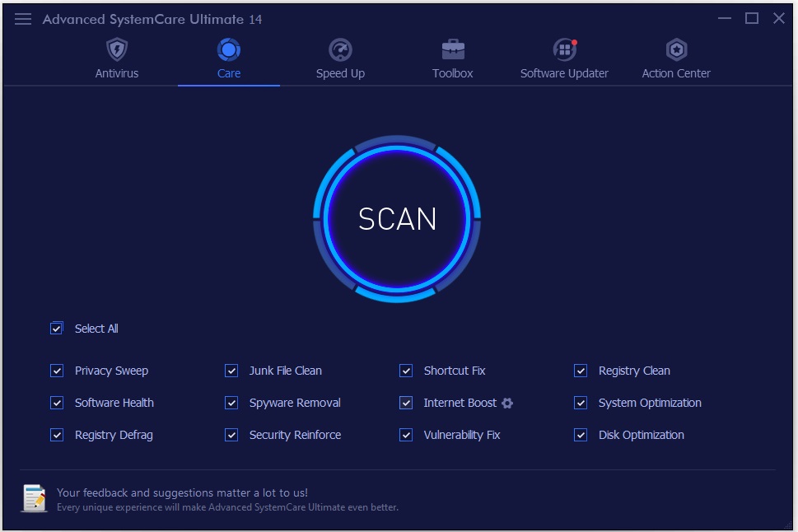Toggle the Select All checkbox
The height and width of the screenshot is (532, 798).
point(57,329)
